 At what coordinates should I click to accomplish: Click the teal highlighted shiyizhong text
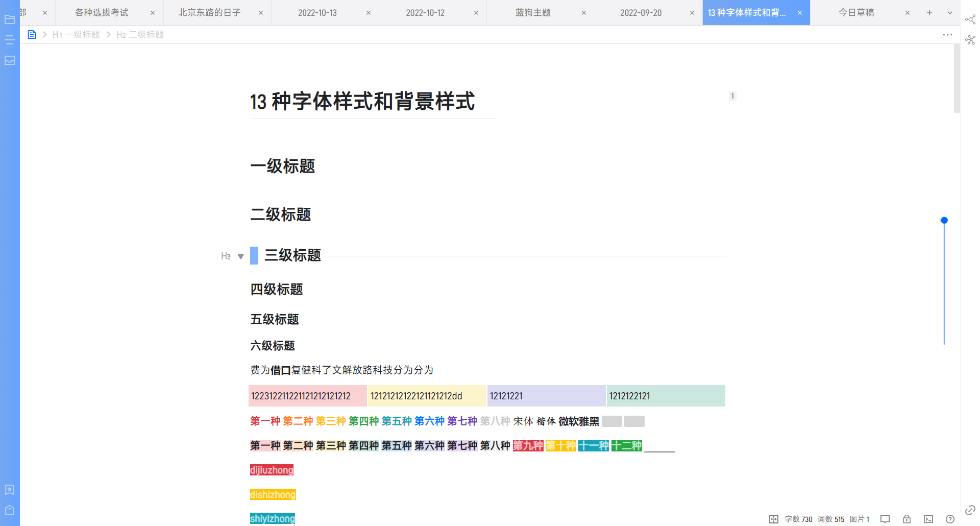coord(273,518)
